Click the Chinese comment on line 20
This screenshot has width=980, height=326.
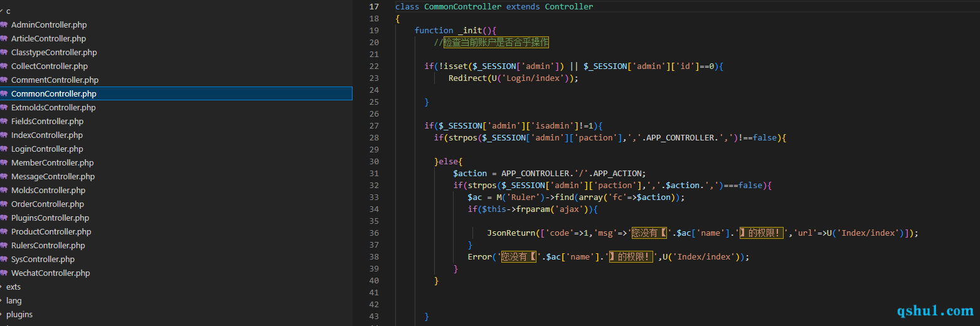coord(496,43)
